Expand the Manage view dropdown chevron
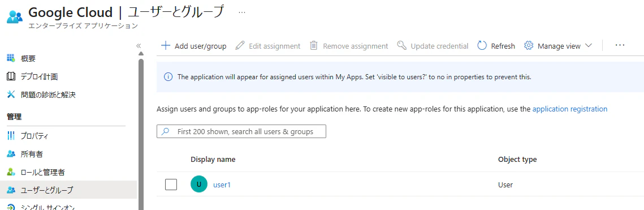This screenshot has height=210, width=644. (588, 46)
